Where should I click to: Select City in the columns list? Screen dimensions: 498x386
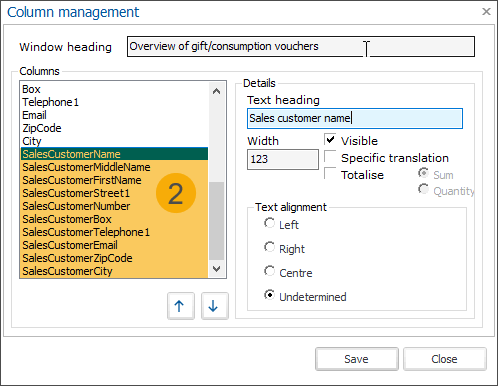(114, 141)
